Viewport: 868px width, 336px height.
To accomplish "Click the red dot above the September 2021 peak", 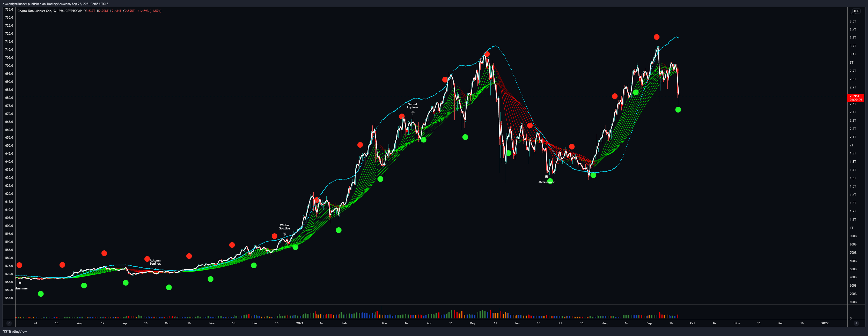I will click(x=656, y=37).
